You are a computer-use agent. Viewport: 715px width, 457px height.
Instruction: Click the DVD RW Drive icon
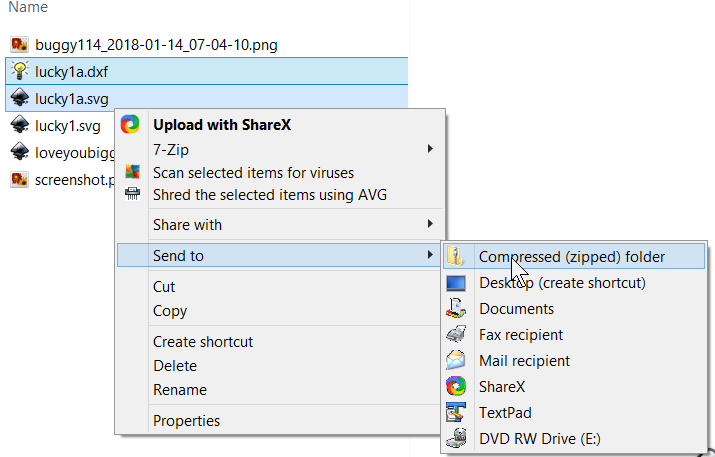[x=456, y=438]
